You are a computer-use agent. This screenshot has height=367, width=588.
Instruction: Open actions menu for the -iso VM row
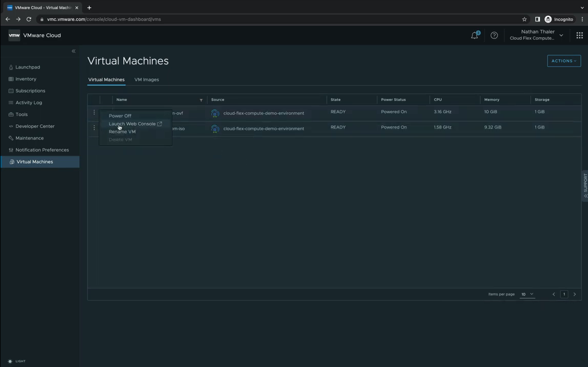[94, 128]
